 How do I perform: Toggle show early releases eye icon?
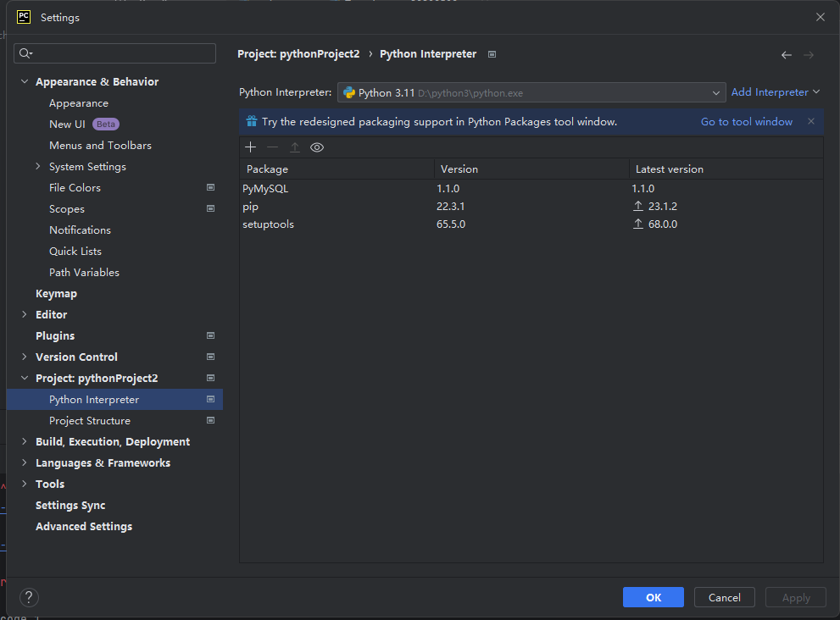pyautogui.click(x=317, y=147)
